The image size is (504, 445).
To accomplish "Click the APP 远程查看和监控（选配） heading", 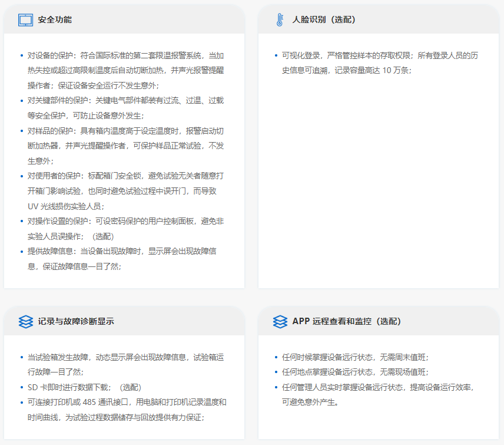I will [x=346, y=321].
